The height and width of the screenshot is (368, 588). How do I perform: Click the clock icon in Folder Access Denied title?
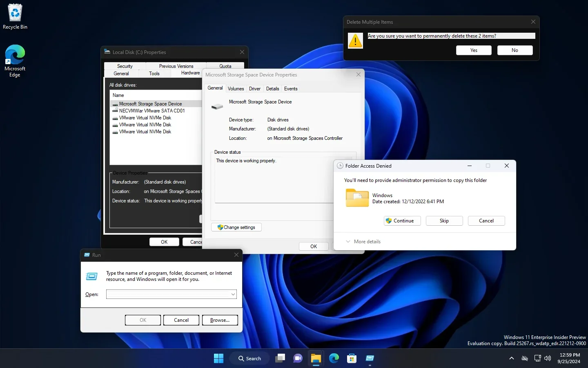point(340,166)
